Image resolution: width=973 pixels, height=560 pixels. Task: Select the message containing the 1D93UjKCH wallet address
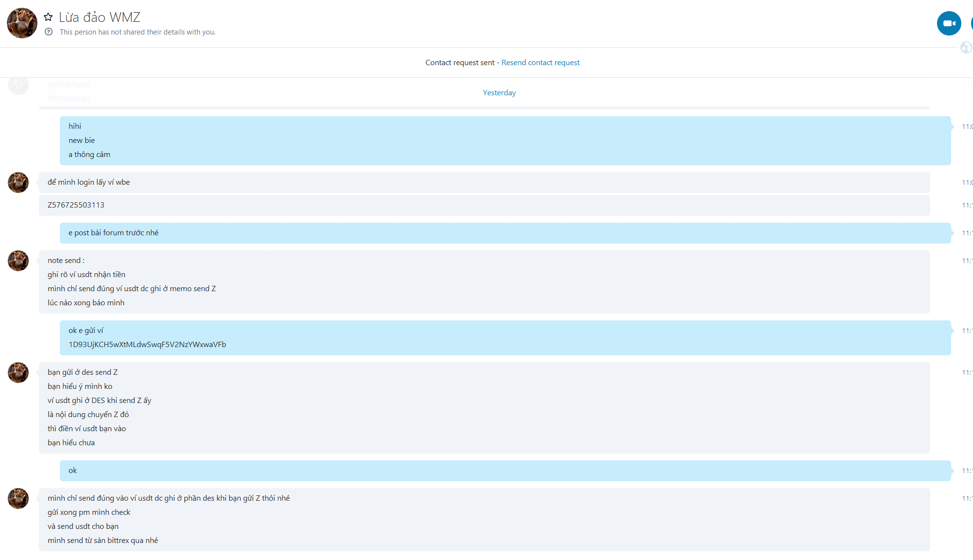[x=147, y=345]
